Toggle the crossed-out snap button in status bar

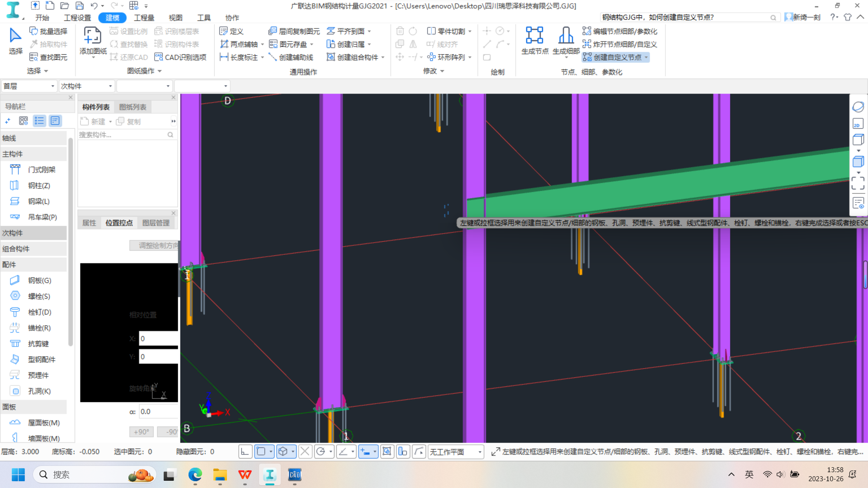point(305,451)
